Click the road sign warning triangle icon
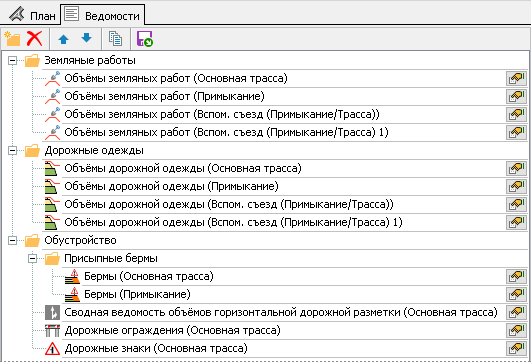Image resolution: width=531 pixels, height=362 pixels. pyautogui.click(x=52, y=348)
